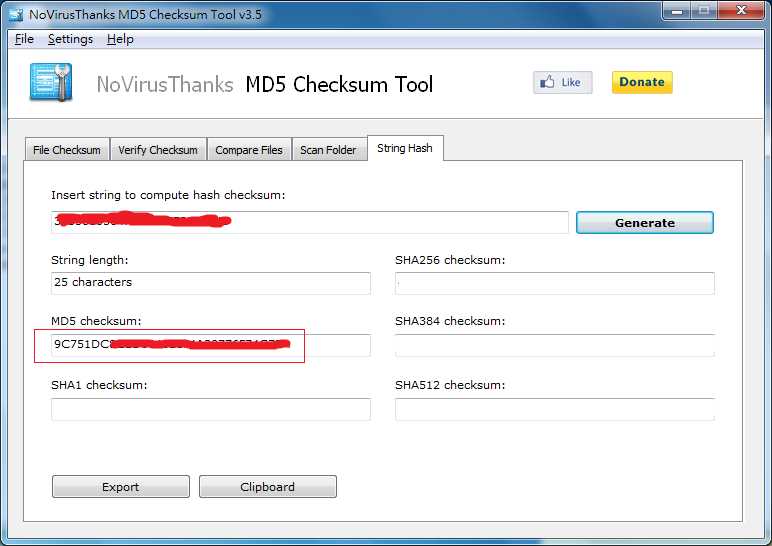Click the Generate button
The image size is (772, 546).
pos(645,223)
